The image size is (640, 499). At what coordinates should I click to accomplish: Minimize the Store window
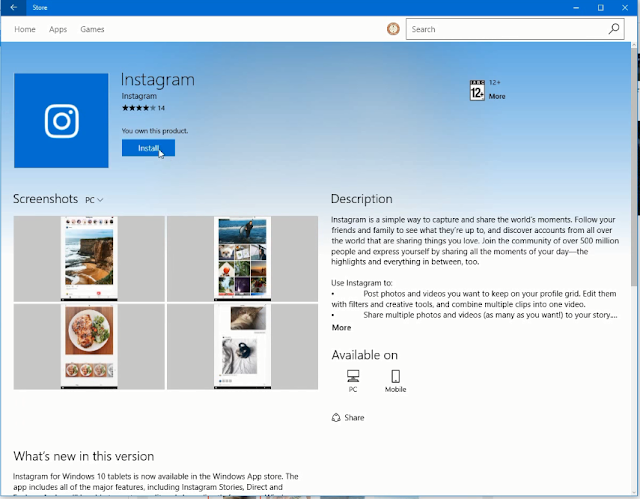(x=576, y=7)
